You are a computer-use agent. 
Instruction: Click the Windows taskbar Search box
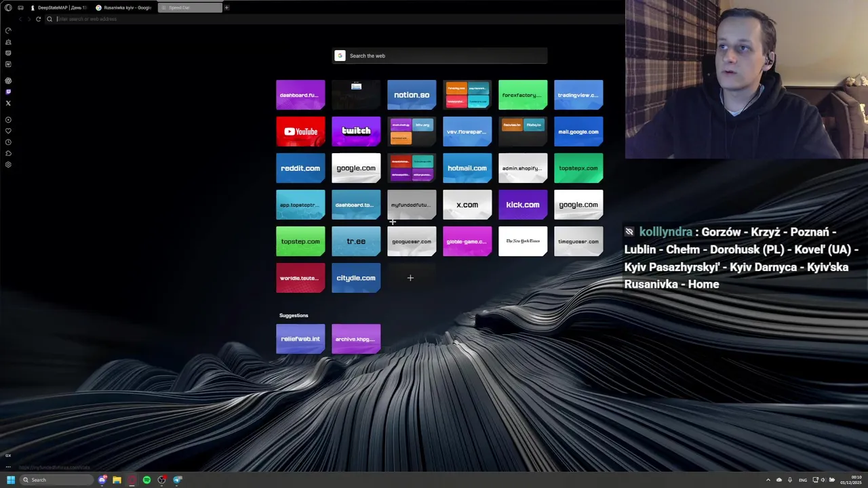(x=56, y=480)
